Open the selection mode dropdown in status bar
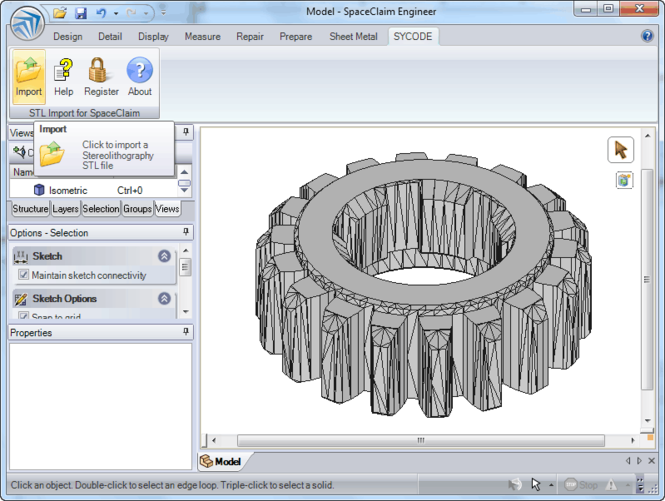 tap(551, 485)
